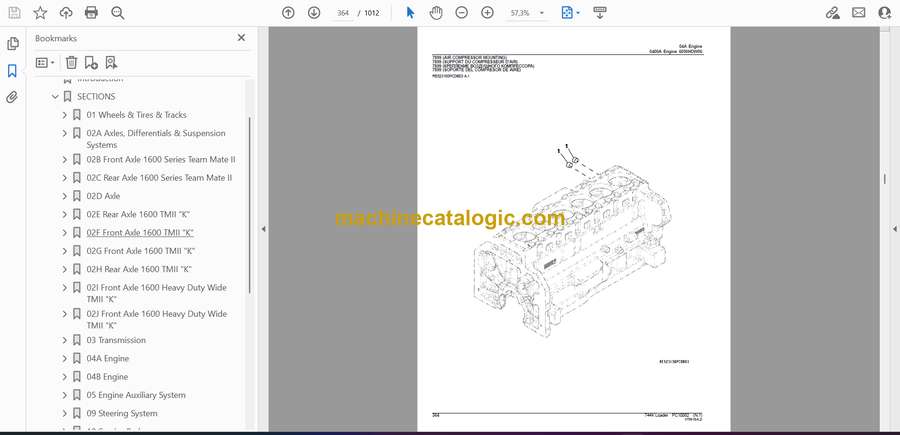Screen dimensions: 900x435
Task: Click the document vertical scrollbar thumb
Action: [x=884, y=180]
